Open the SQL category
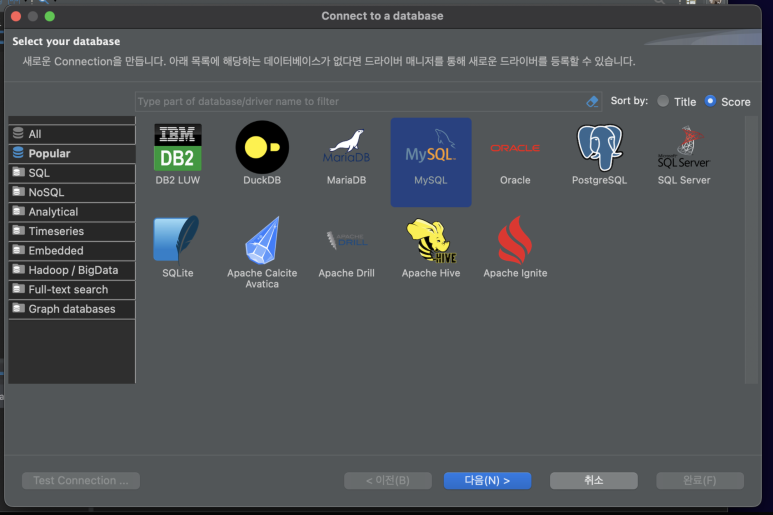Image resolution: width=773 pixels, height=515 pixels. pyautogui.click(x=72, y=173)
